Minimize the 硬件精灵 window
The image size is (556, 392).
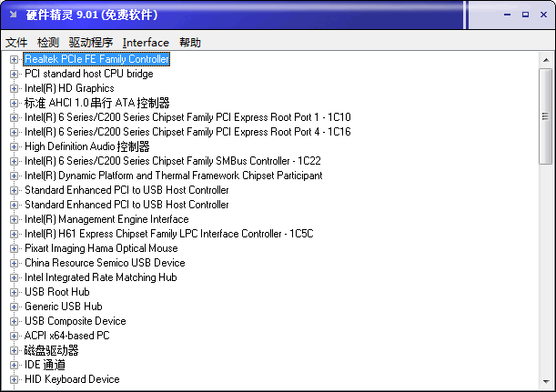click(508, 15)
